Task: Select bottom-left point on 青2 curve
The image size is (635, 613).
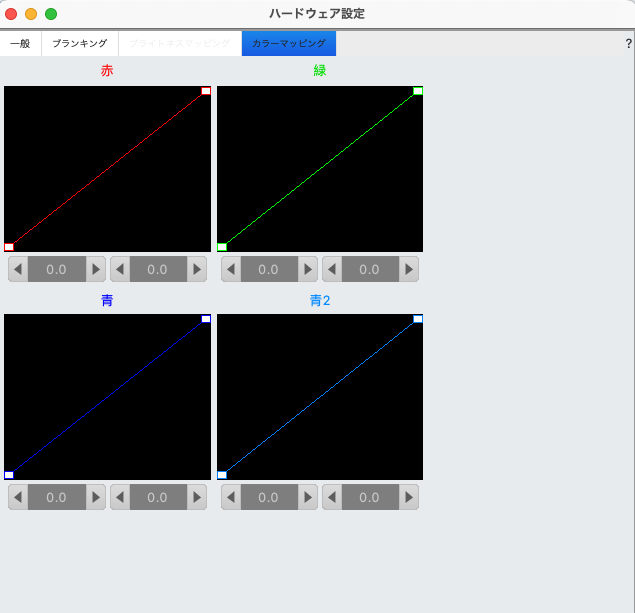Action: (x=222, y=475)
